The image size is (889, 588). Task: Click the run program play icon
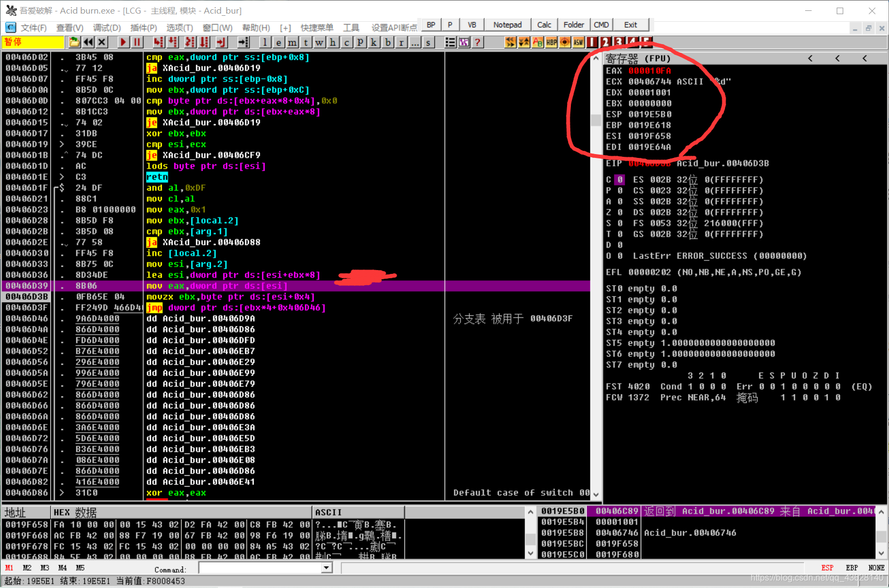pyautogui.click(x=123, y=42)
